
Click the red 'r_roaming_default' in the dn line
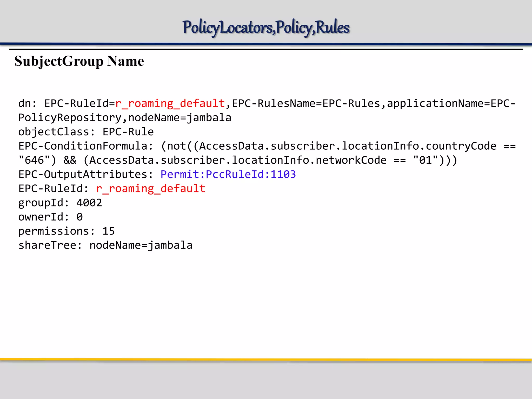[170, 104]
